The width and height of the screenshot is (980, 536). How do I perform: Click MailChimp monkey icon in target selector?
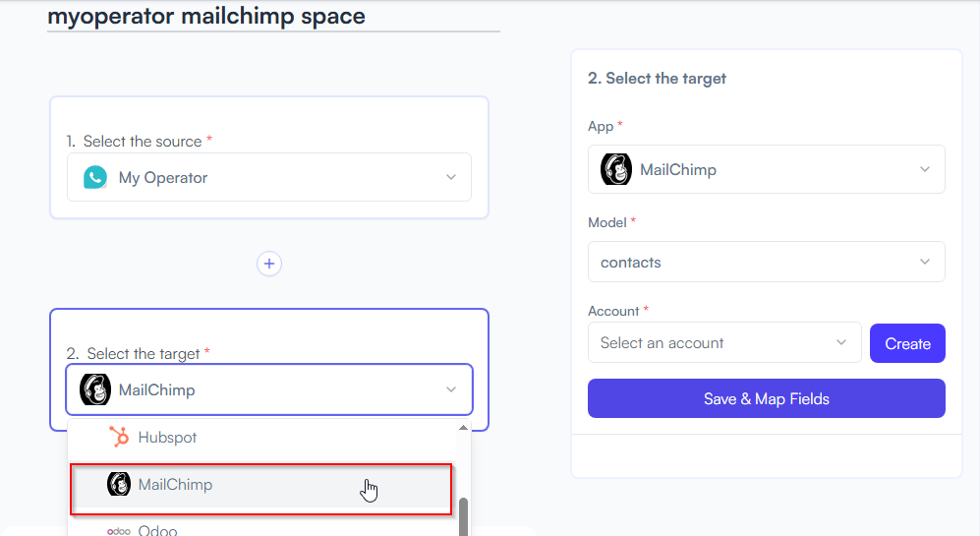point(95,389)
